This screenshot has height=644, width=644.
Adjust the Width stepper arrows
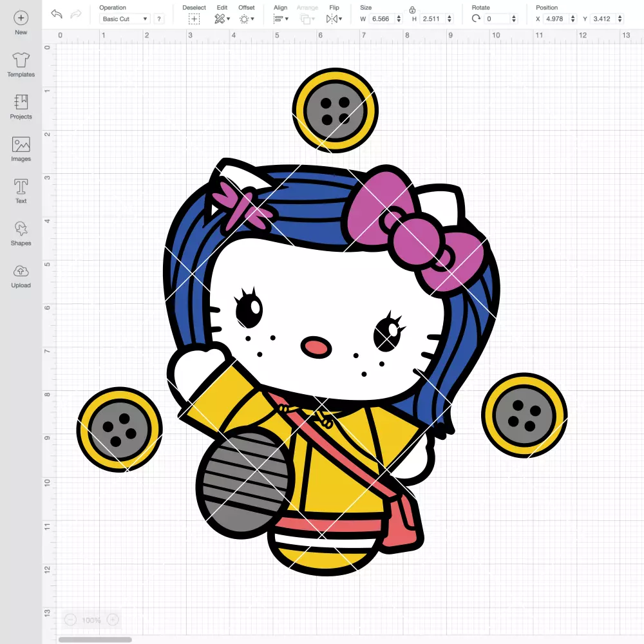399,19
